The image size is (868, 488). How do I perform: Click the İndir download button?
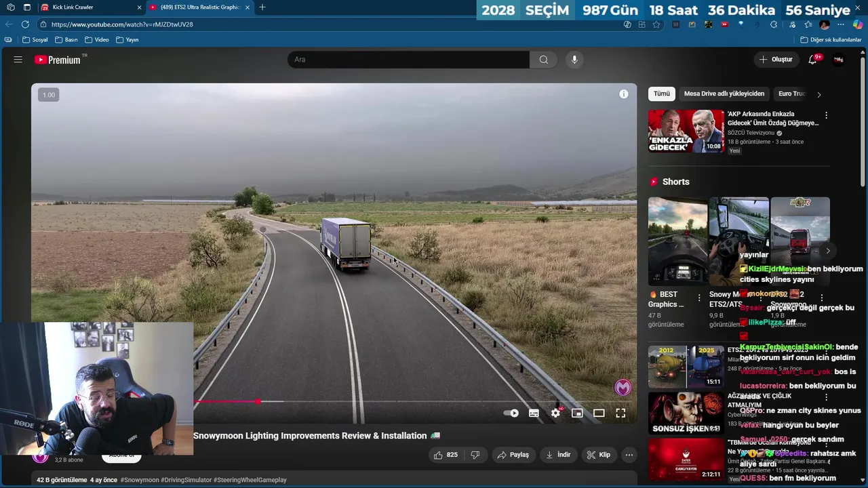558,455
